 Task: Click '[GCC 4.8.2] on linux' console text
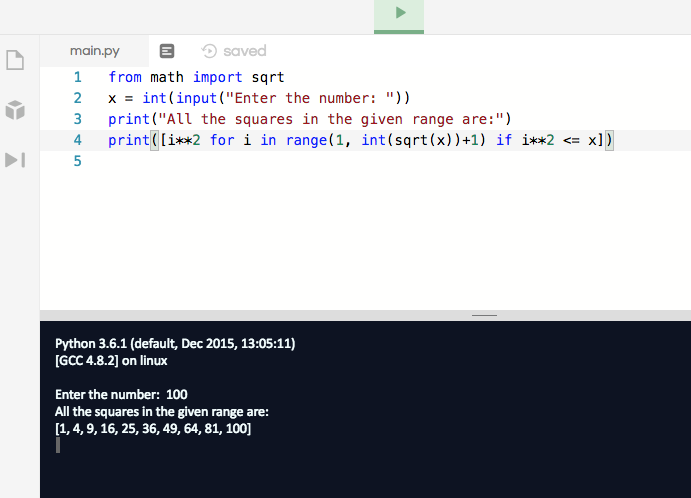pos(111,360)
